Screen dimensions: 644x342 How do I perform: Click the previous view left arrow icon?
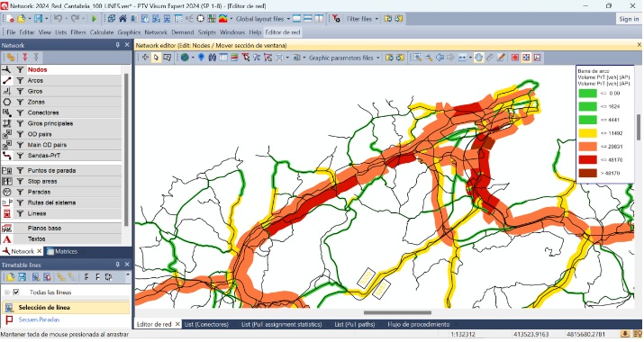click(x=440, y=58)
